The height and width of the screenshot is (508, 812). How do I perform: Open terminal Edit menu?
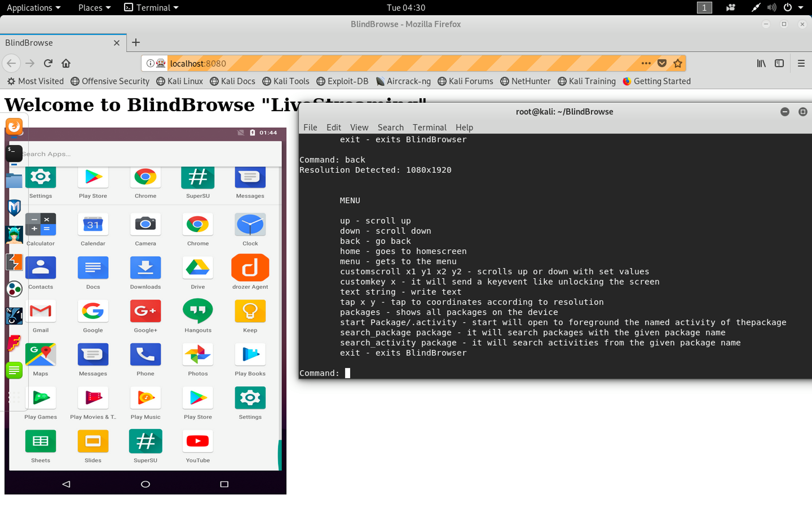coord(333,127)
